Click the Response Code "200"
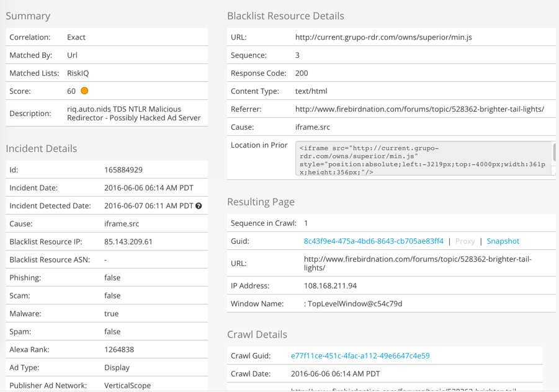The height and width of the screenshot is (392, 559). (x=302, y=73)
